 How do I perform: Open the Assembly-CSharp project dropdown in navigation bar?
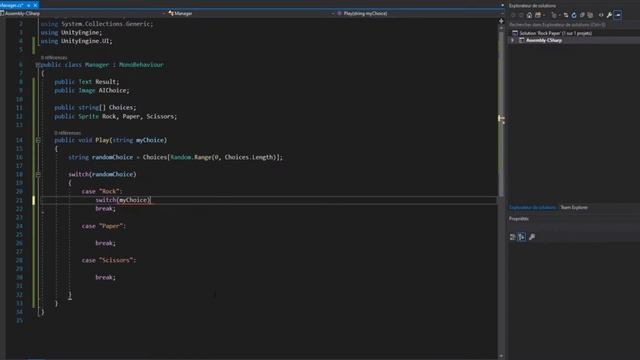82,13
